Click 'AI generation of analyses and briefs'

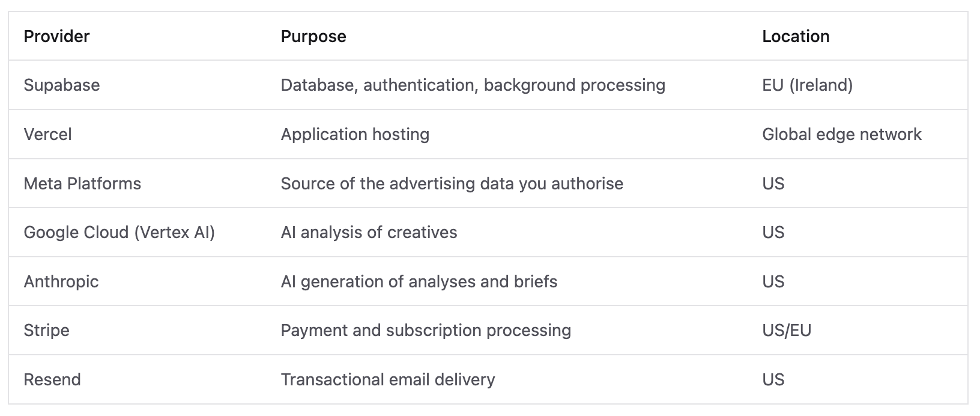[419, 281]
